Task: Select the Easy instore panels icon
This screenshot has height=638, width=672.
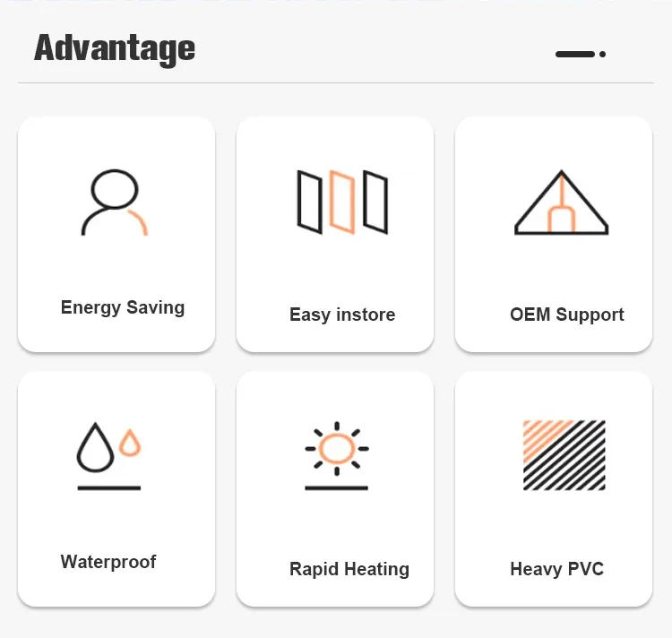Action: [342, 203]
